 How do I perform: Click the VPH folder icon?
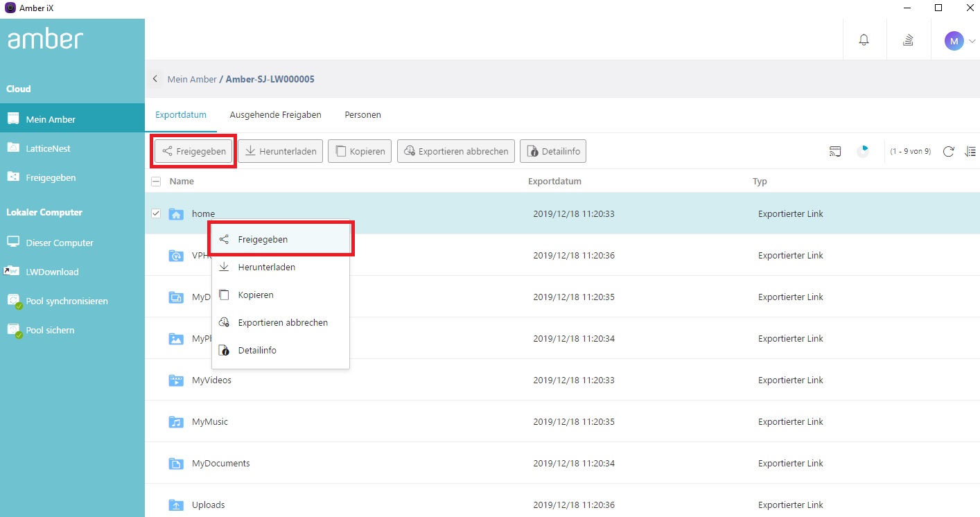[176, 256]
